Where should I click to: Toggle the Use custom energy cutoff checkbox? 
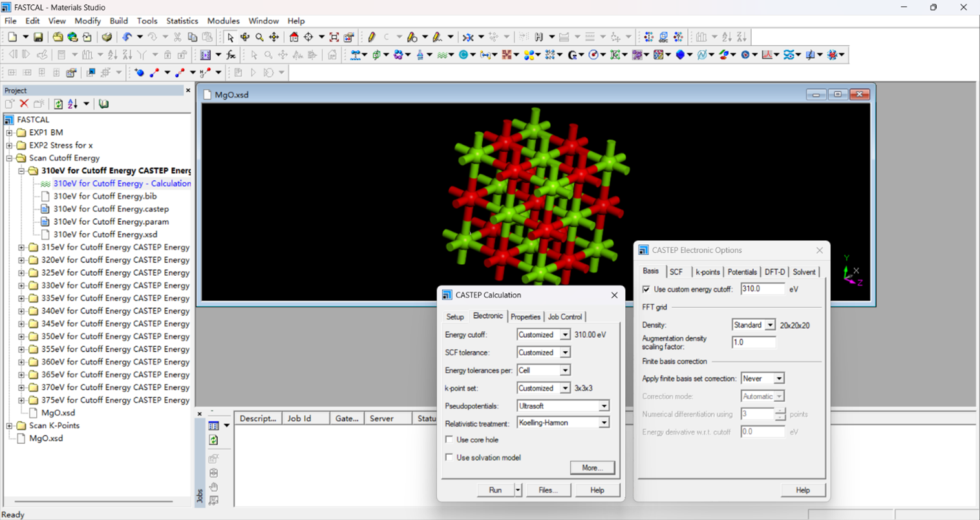point(646,289)
